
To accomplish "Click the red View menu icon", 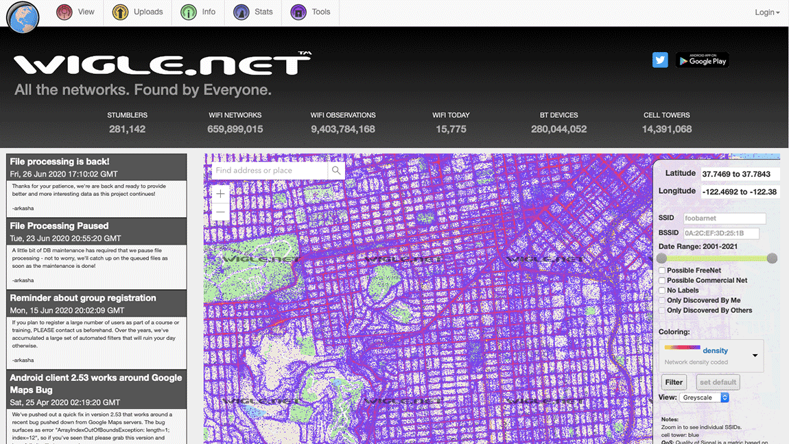I will pyautogui.click(x=64, y=12).
